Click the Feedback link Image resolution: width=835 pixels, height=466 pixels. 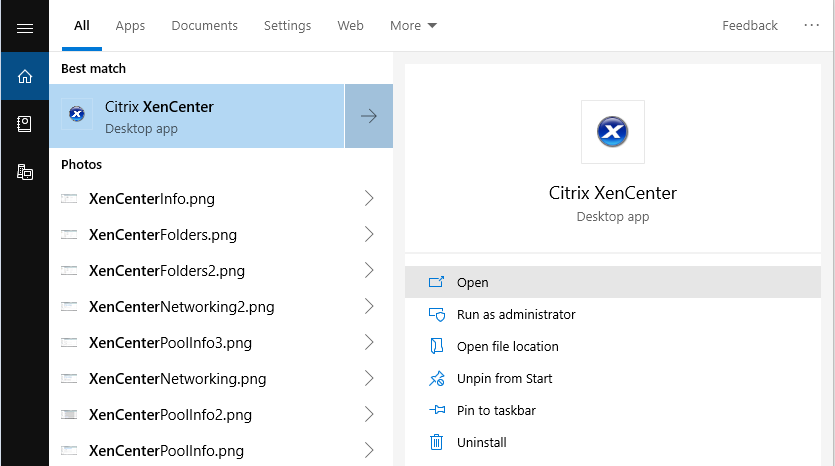point(749,26)
